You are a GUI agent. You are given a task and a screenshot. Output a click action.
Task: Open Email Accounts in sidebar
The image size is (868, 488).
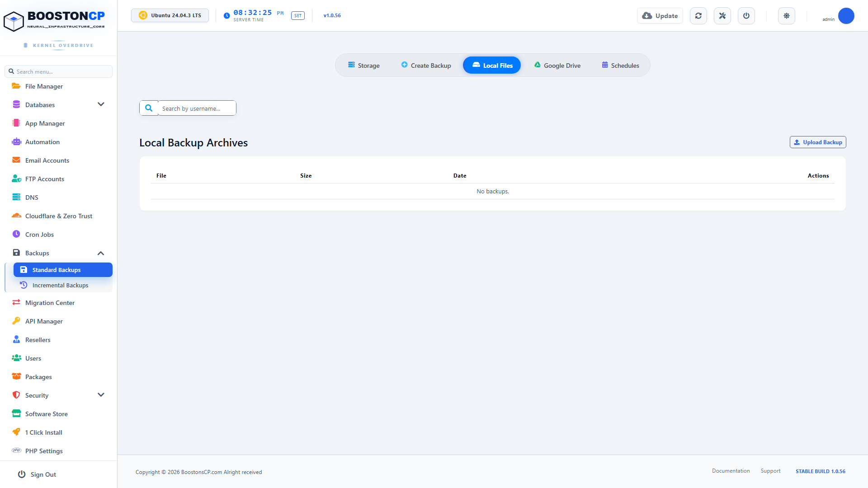pos(59,160)
